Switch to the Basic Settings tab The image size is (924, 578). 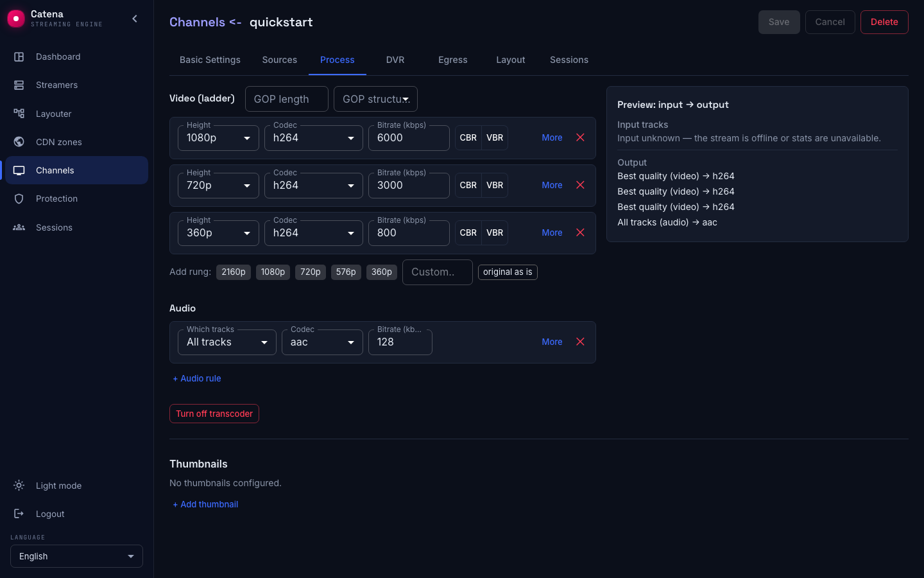click(210, 60)
